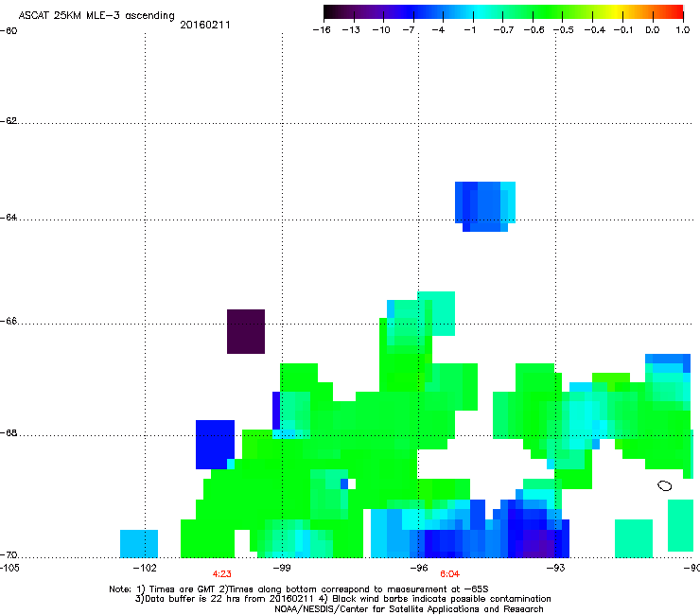Click the color scale label -4

point(438,30)
